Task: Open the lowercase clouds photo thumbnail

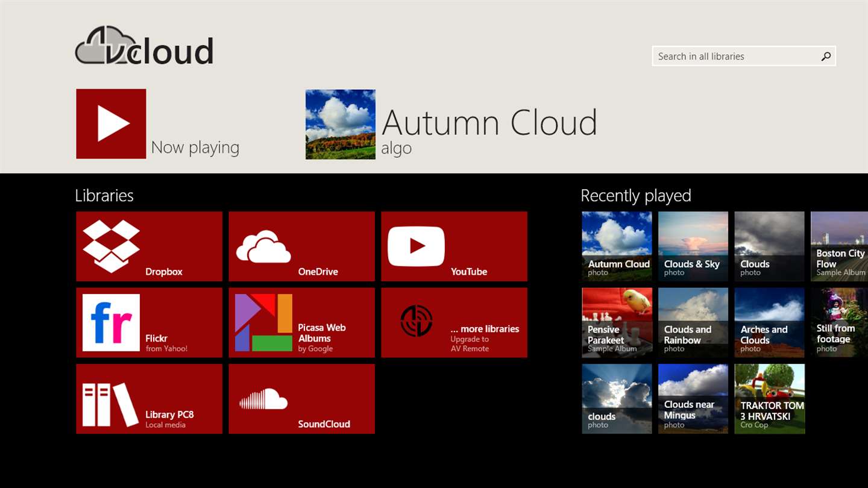Action: tap(617, 399)
